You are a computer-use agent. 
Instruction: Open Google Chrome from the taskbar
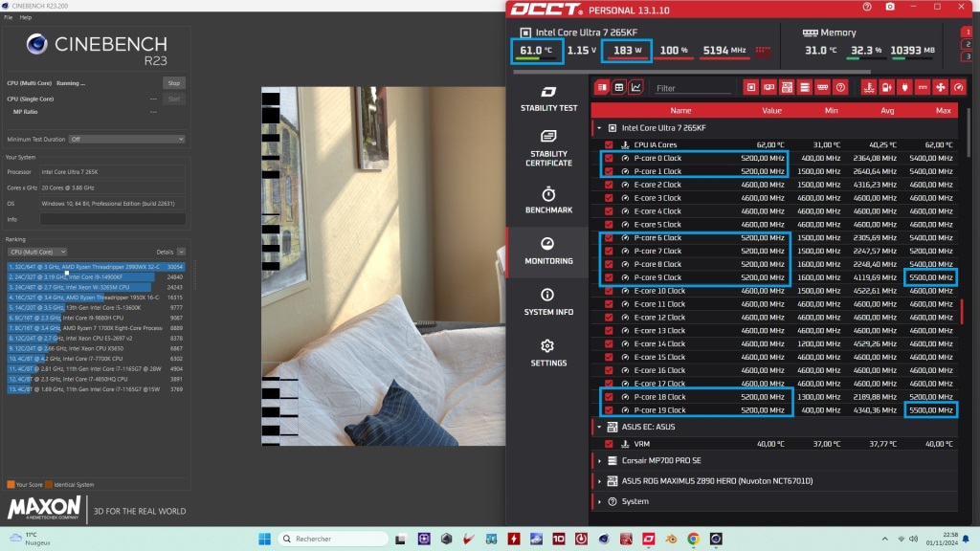coord(693,539)
